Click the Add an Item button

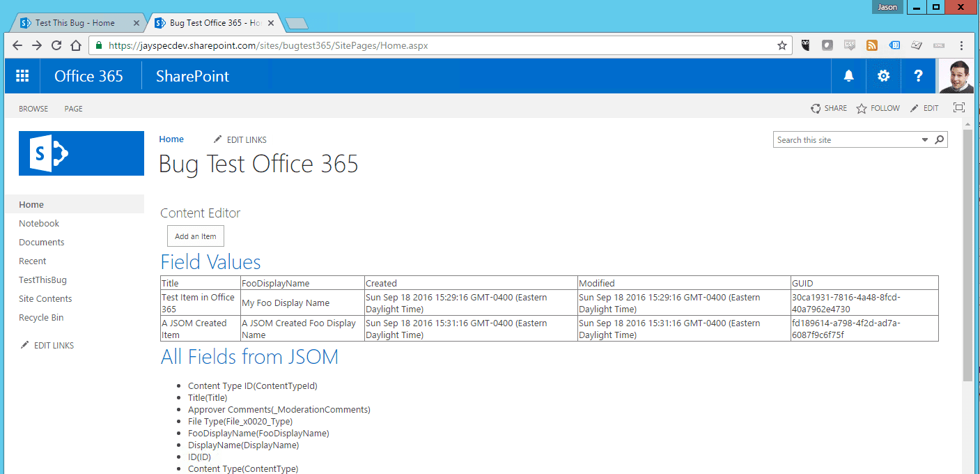196,236
